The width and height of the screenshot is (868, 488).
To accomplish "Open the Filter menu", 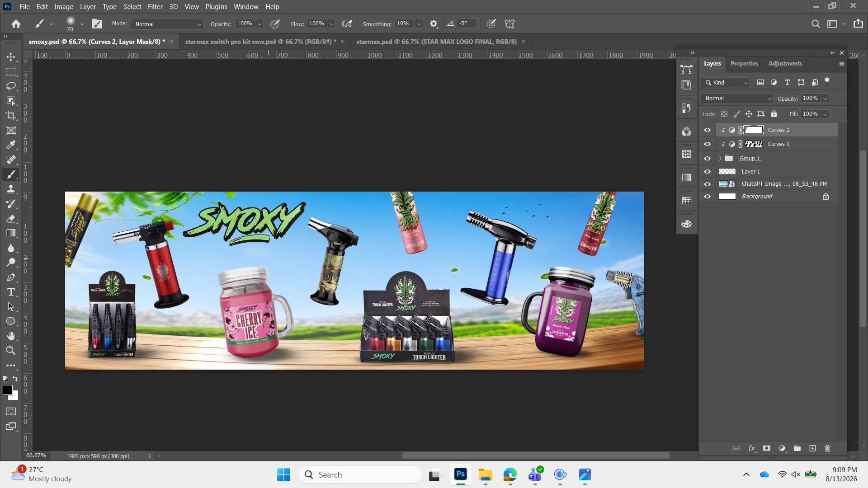I will [x=155, y=7].
